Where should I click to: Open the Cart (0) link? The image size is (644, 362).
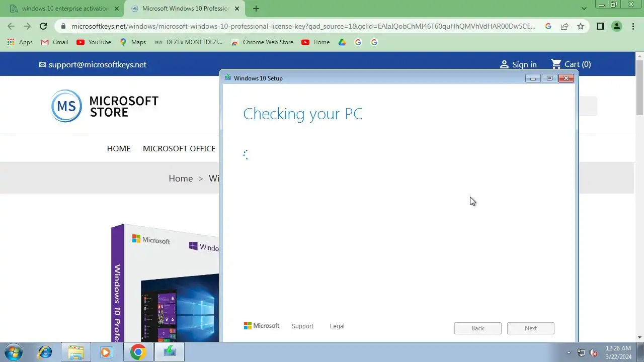[571, 64]
